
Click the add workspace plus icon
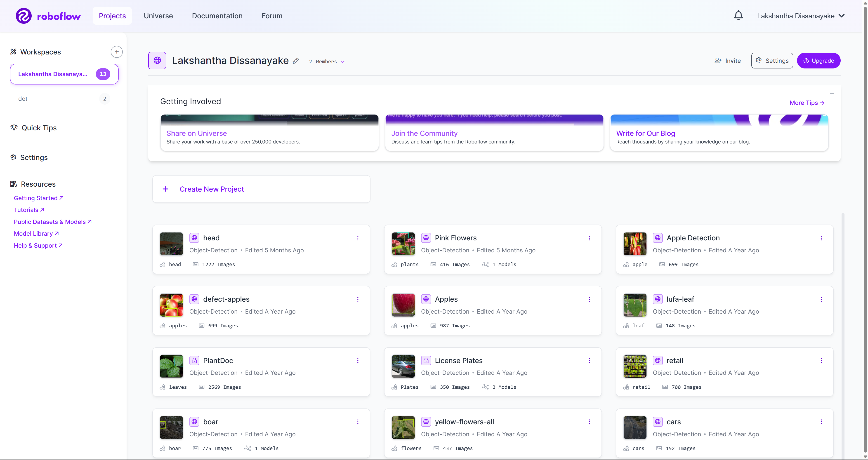click(117, 52)
